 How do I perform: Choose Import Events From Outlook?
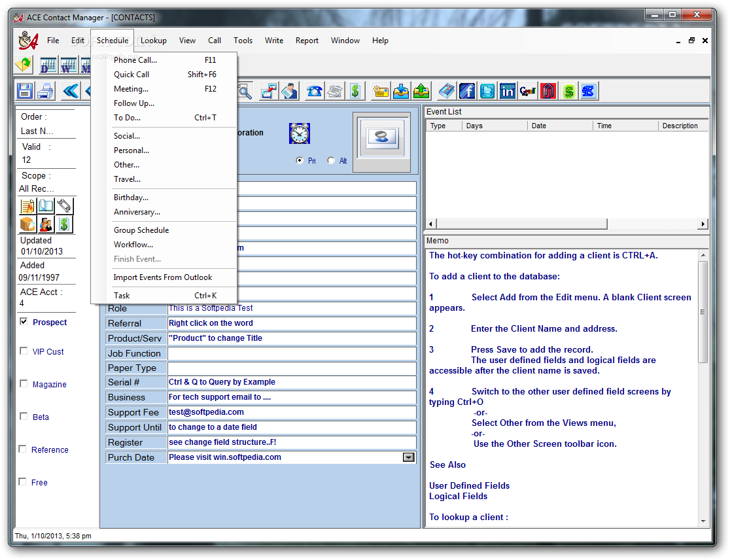[x=165, y=277]
